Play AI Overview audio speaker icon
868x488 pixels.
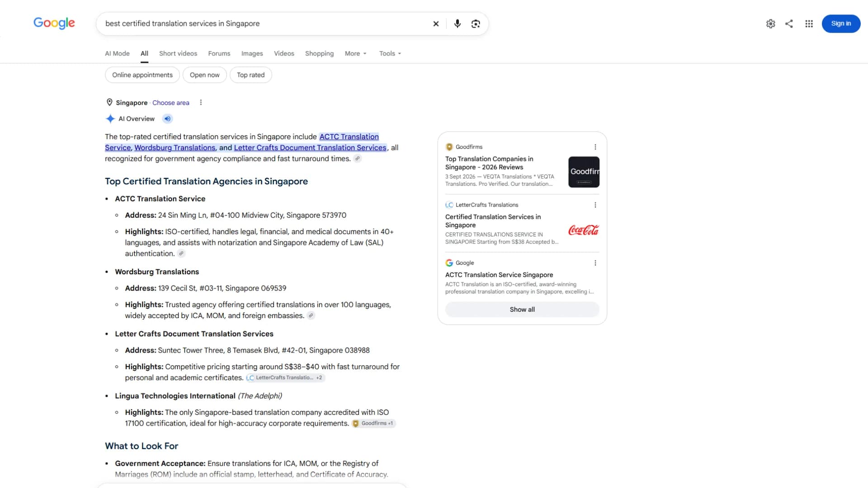point(167,119)
